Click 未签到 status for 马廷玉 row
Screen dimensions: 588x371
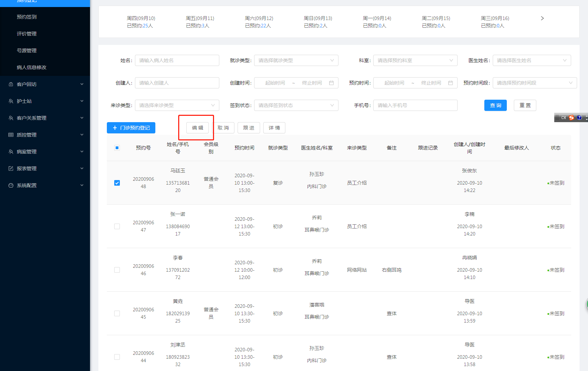click(556, 183)
